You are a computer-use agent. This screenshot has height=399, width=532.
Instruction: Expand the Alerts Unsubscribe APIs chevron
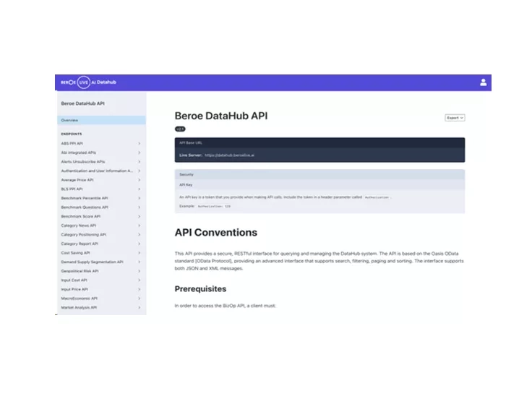[139, 162]
